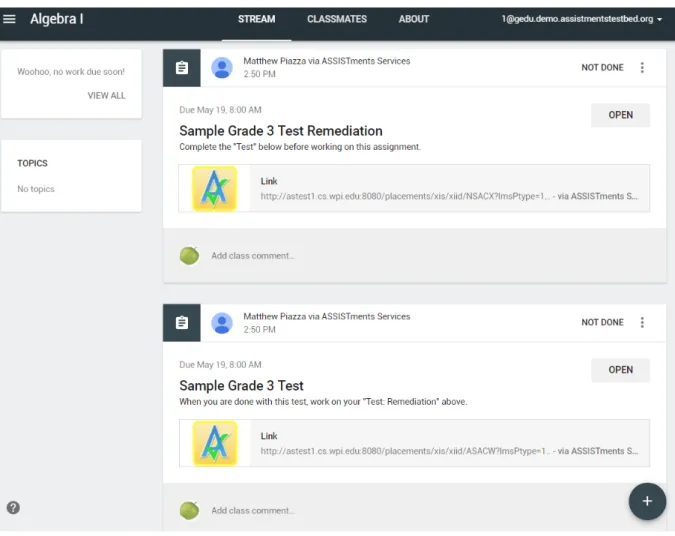Click Matthew Piazza's avatar on the Remediation post
675x536 pixels.
coord(222,68)
